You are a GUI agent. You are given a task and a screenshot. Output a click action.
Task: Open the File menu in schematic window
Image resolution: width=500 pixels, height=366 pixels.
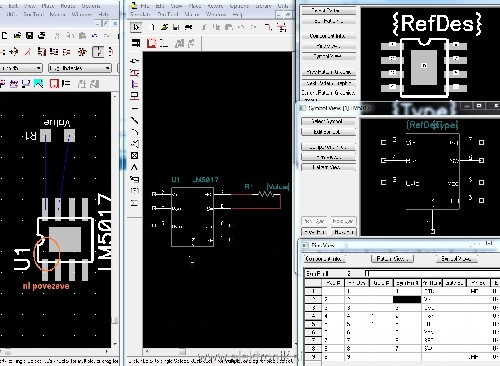tap(145, 6)
